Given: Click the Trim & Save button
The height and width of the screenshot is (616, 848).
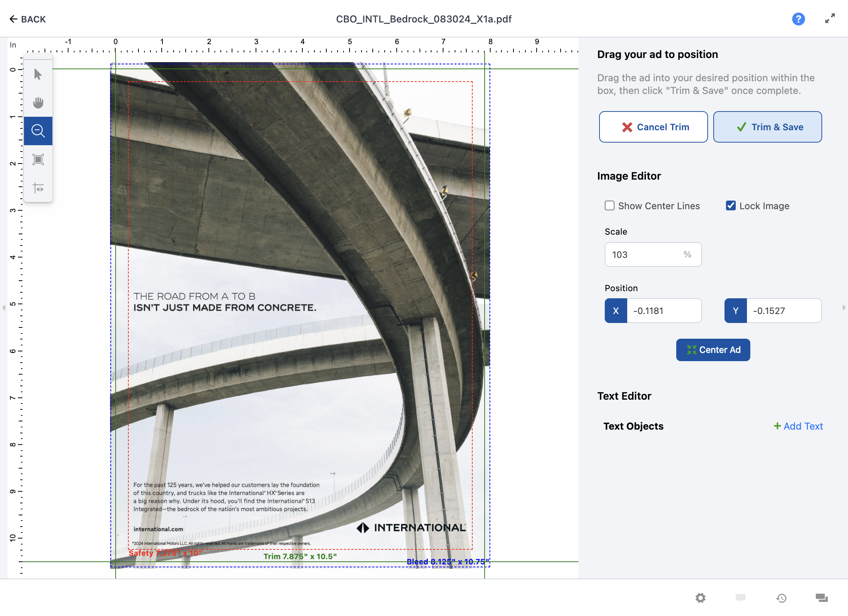Looking at the screenshot, I should pos(767,127).
